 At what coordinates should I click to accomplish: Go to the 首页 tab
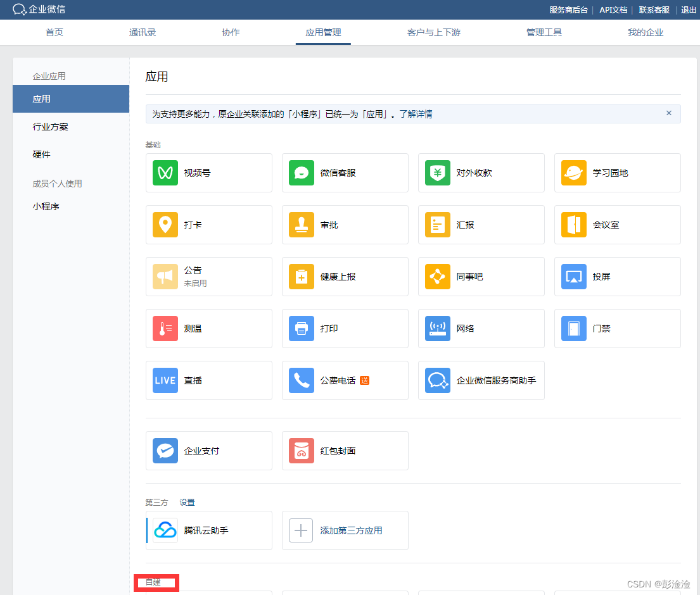coord(54,32)
